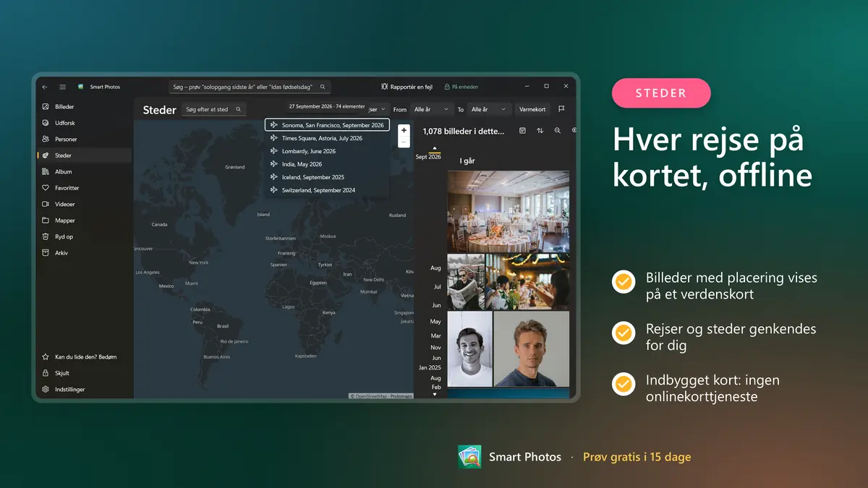Viewport: 868px width, 488px height.
Task: Click the pink STEDER badge
Action: (x=661, y=93)
